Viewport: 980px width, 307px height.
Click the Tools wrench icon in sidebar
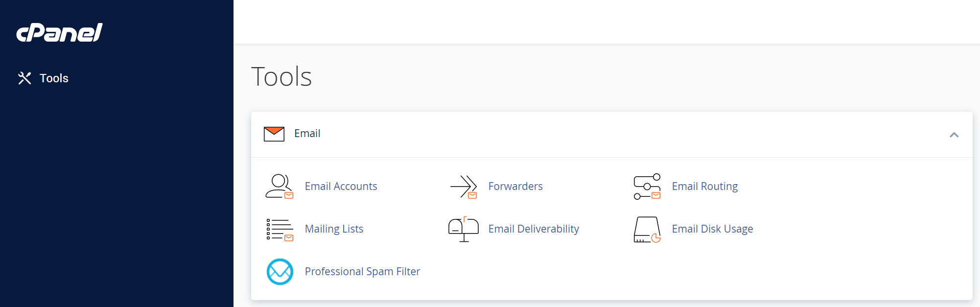click(24, 78)
